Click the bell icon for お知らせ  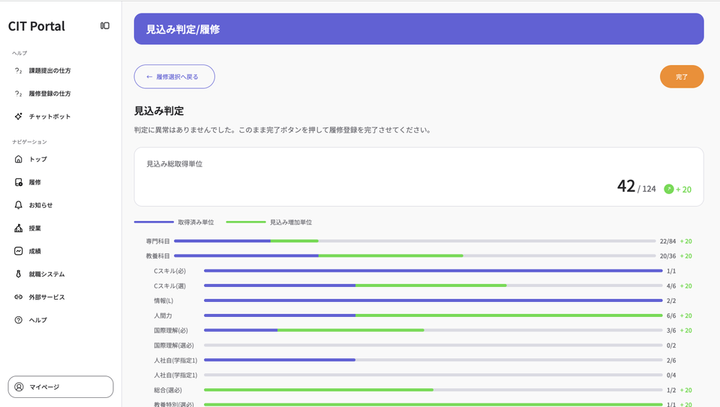click(x=18, y=205)
